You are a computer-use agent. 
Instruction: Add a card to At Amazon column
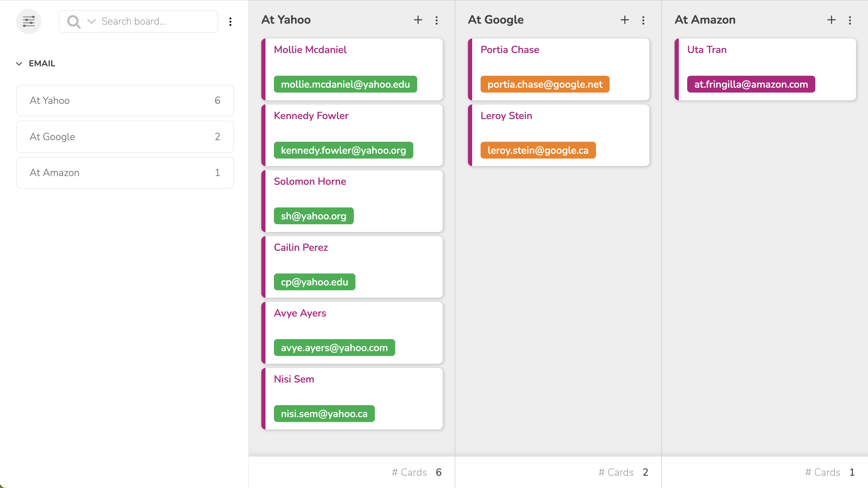click(831, 20)
